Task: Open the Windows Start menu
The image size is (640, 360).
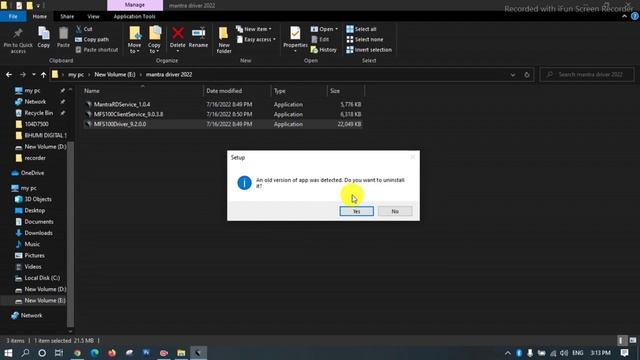Action: 8,353
